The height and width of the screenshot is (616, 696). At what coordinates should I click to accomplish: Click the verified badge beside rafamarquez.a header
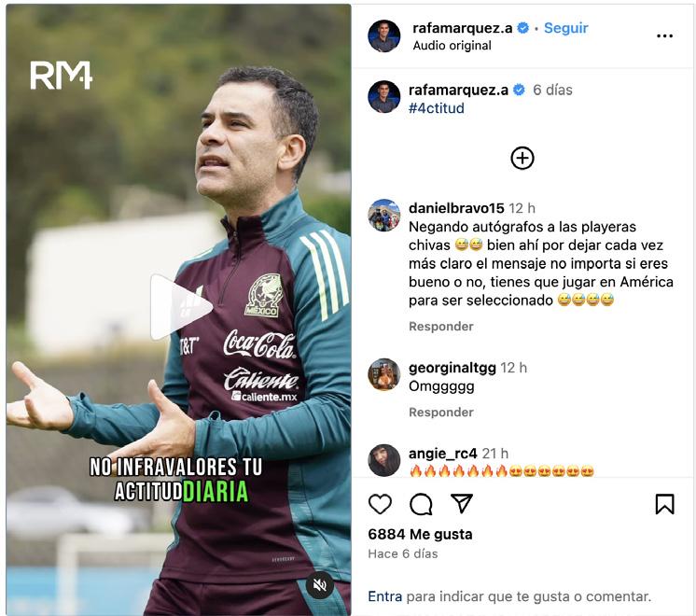pos(523,28)
